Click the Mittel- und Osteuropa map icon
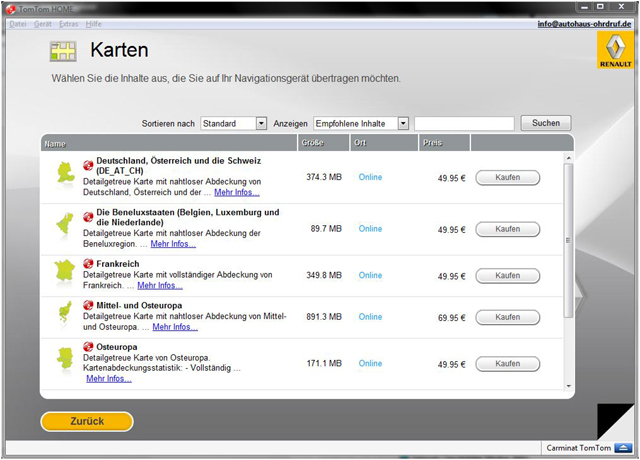 [x=65, y=313]
